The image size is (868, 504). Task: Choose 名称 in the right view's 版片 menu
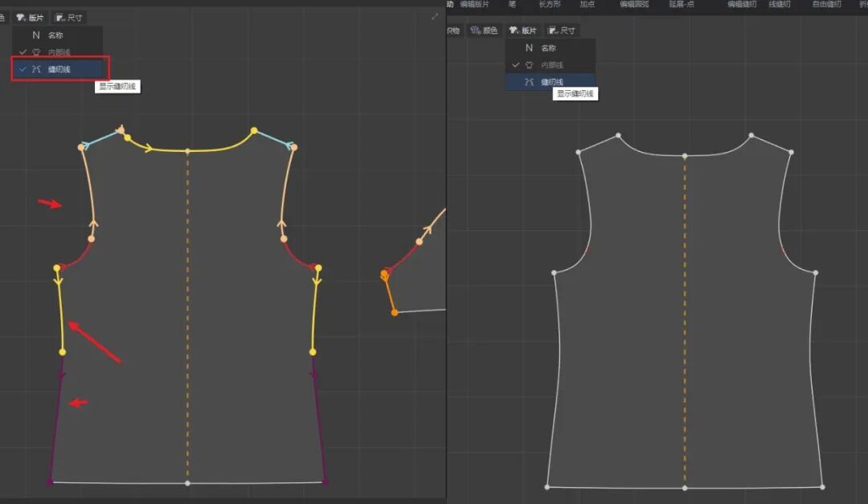tap(551, 47)
